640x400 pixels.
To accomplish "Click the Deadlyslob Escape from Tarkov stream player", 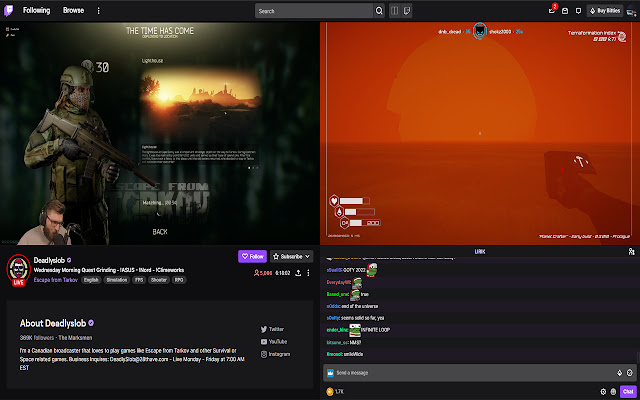I will 160,133.
